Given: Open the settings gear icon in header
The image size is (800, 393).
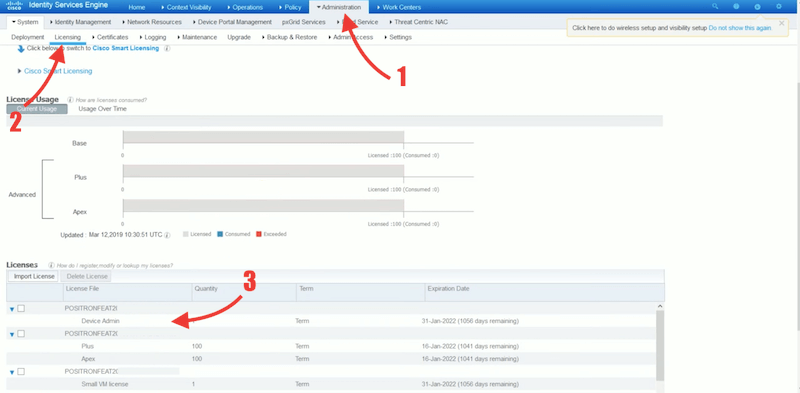Looking at the screenshot, I should (x=779, y=7).
